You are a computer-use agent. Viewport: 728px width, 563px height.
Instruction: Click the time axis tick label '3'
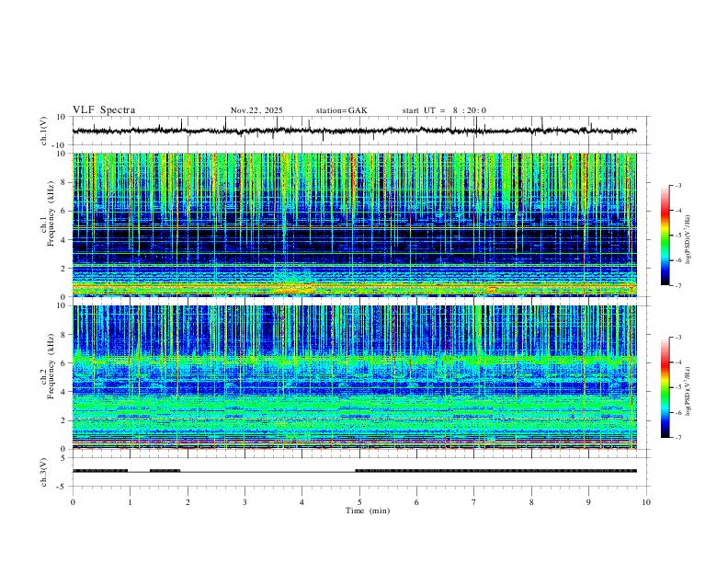point(245,502)
